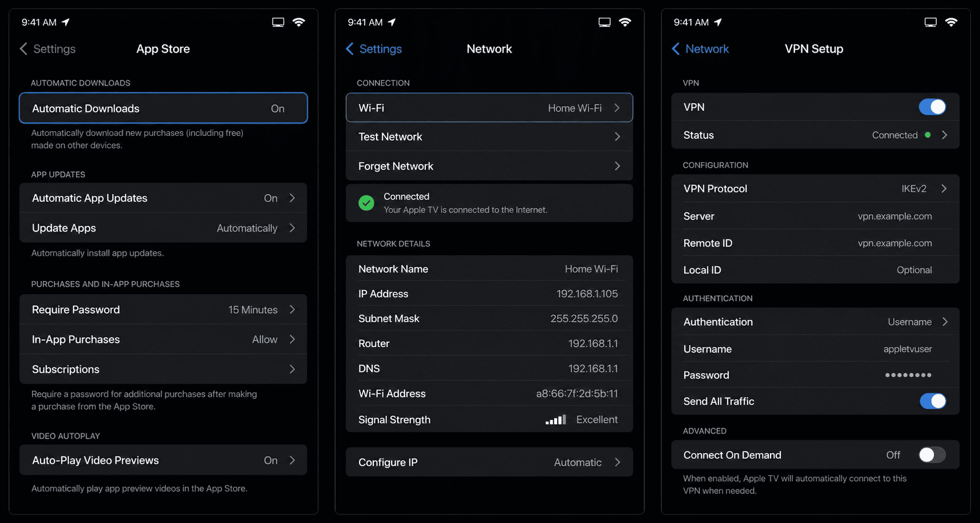The image size is (980, 523).
Task: Click the green VPN status dot
Action: point(927,135)
